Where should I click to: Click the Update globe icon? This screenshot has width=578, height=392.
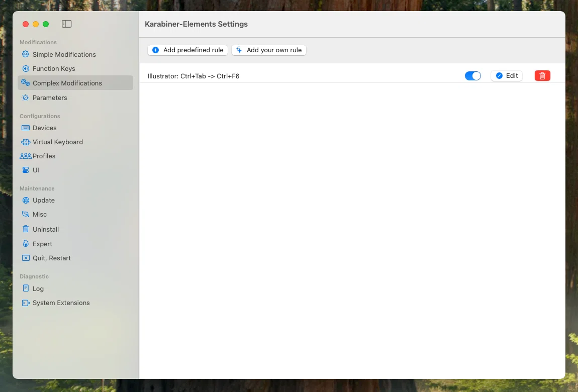tap(26, 200)
